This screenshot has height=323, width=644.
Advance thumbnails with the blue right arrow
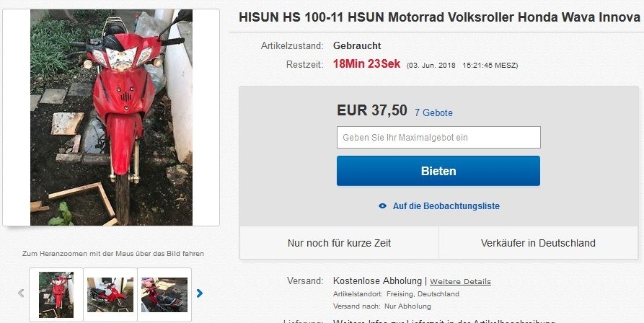(x=200, y=293)
